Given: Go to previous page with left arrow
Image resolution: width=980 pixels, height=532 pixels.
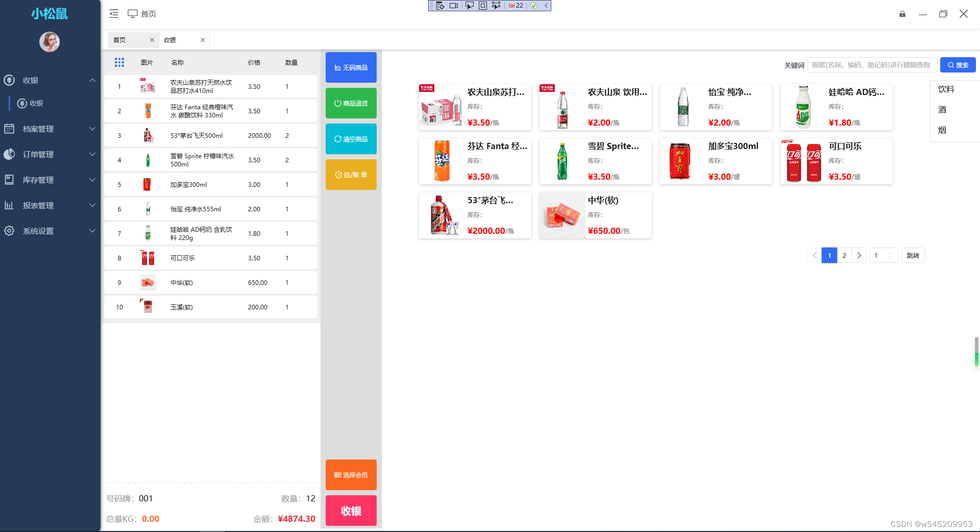Looking at the screenshot, I should [x=815, y=255].
